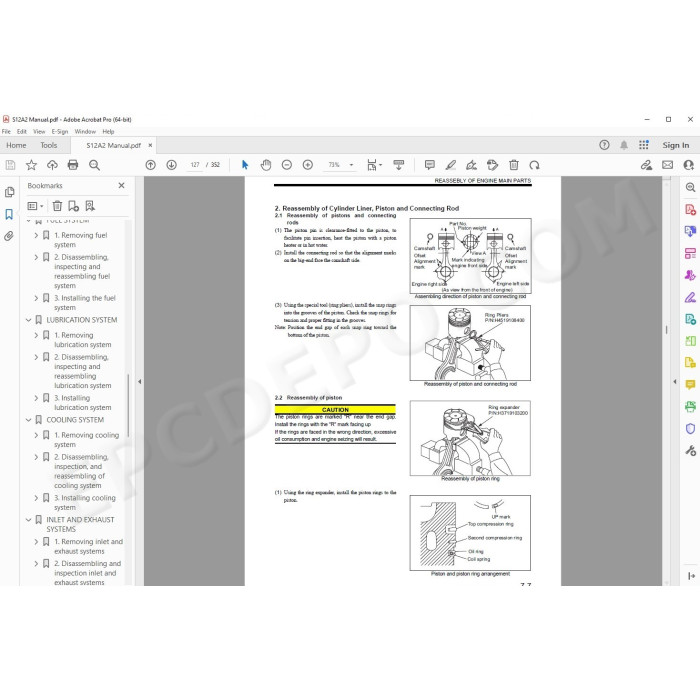Open the Adobe apps grid icon
The image size is (700, 700).
[x=644, y=145]
